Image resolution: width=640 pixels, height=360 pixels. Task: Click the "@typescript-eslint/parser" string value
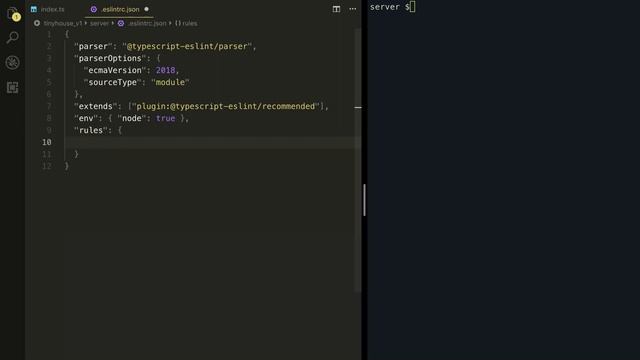[x=187, y=46]
